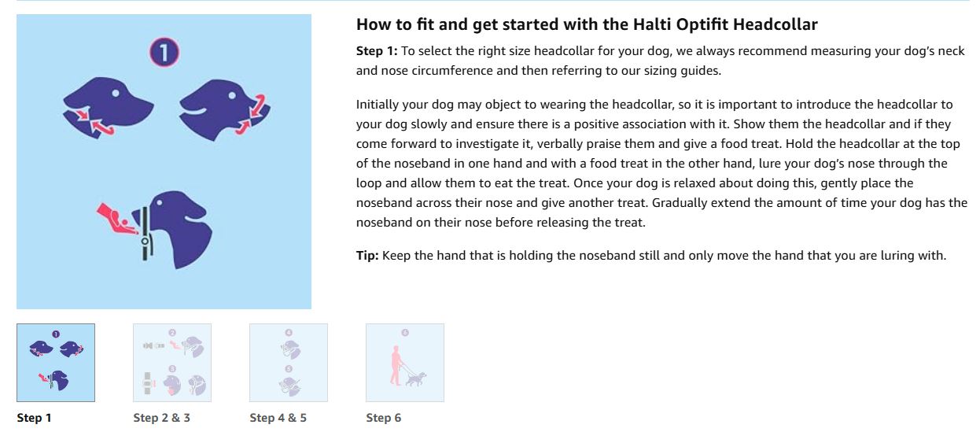View the Step 6 dog walking thumbnail
This screenshot has width=980, height=443.
(x=405, y=363)
